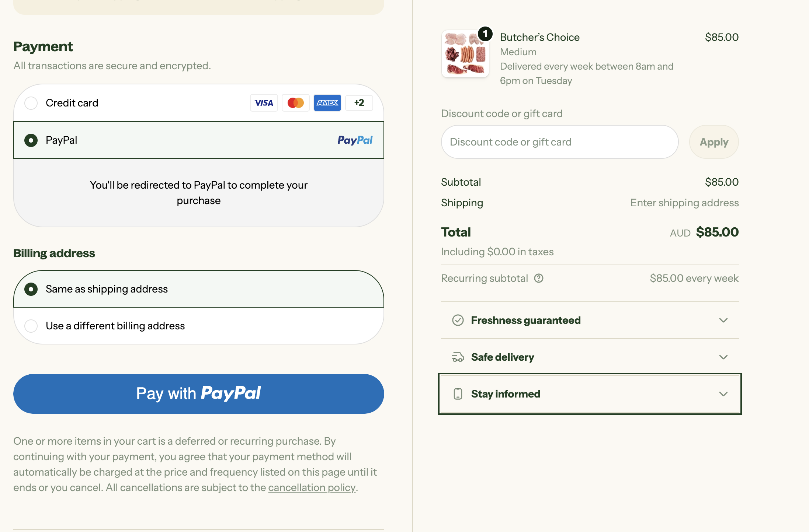Viewport: 809px width, 532px height.
Task: Expand the Stay informed chevron
Action: click(723, 394)
